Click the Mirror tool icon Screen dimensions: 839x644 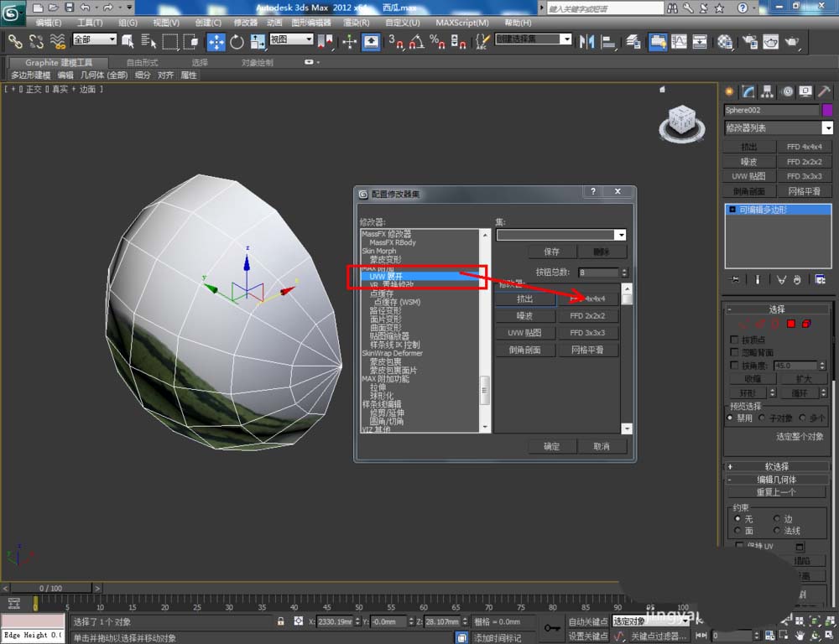pos(586,41)
